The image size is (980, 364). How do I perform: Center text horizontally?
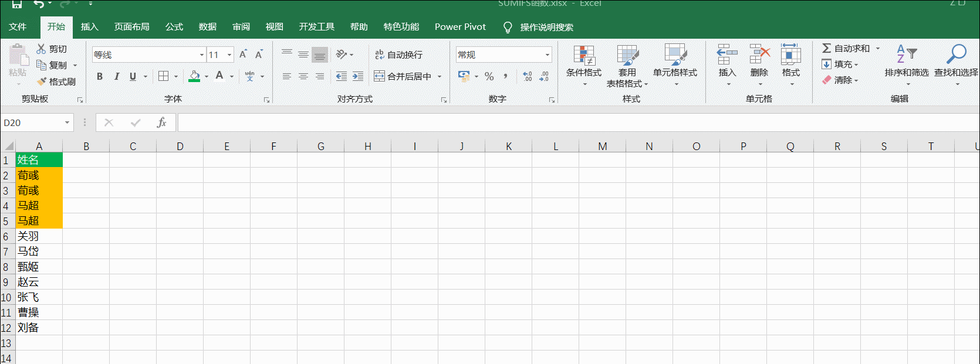[x=303, y=76]
